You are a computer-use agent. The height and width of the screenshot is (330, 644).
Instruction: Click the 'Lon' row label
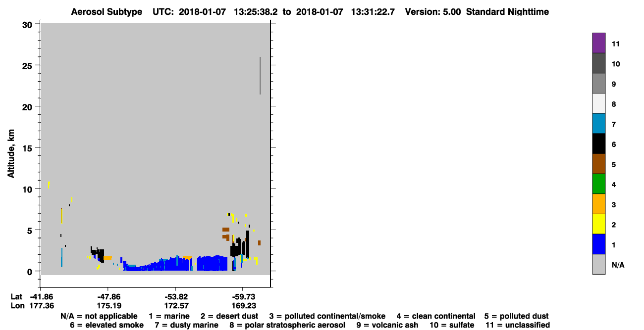17,306
